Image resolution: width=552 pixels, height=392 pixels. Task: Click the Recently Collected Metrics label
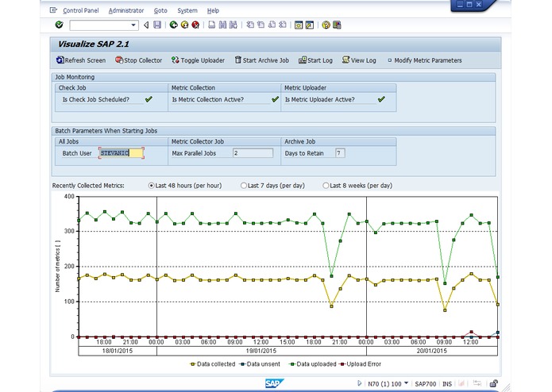tap(88, 186)
